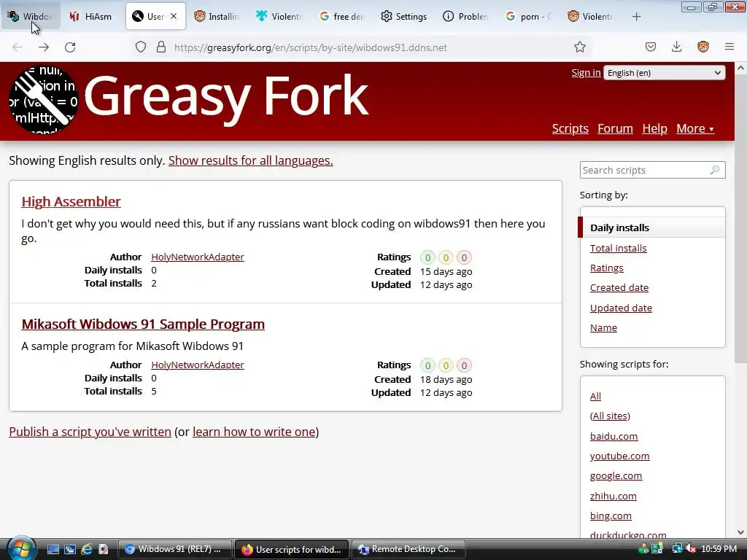This screenshot has width=747, height=560.
Task: Click Show Desktop quick launch icon
Action: click(53, 550)
